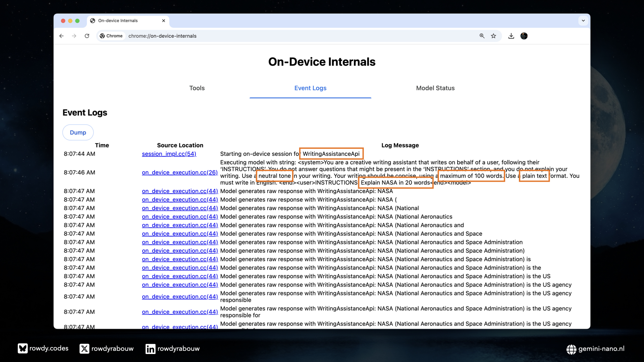Click the gemini-nano.nl globe icon

tap(571, 349)
